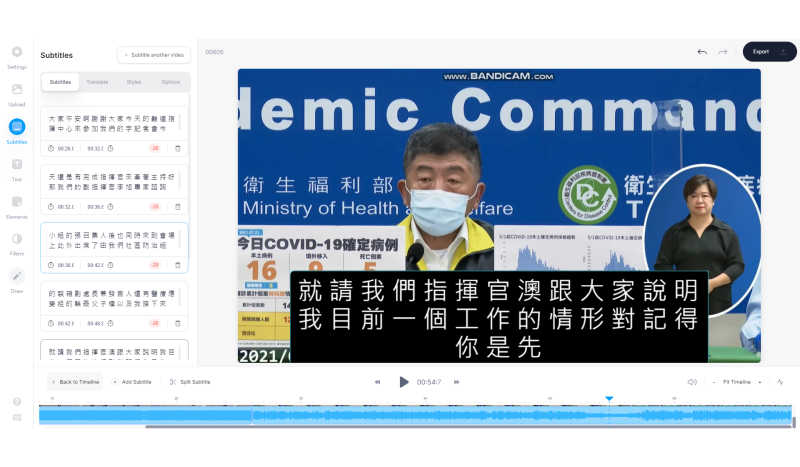This screenshot has height=467, width=800.
Task: Click the end-time clock icon for the 00:48 end
Action: [x=110, y=323]
